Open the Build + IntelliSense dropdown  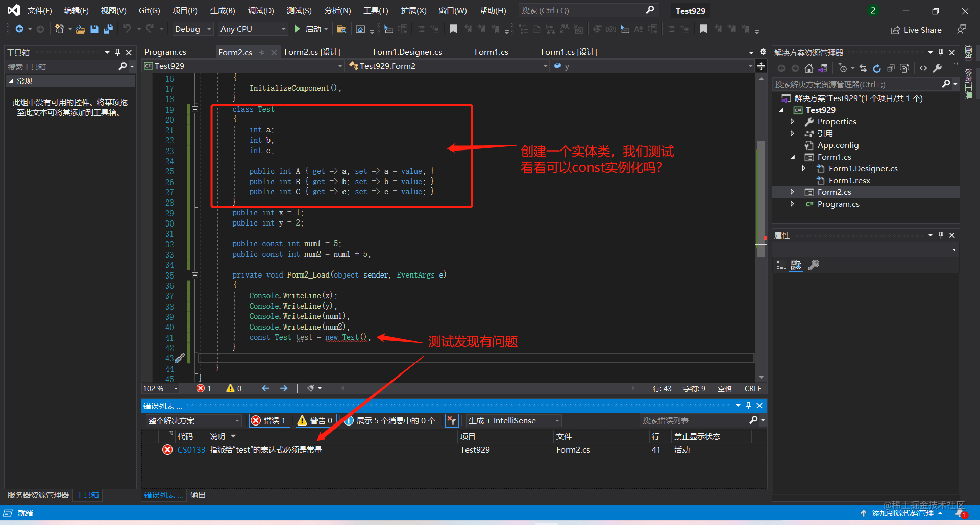pyautogui.click(x=513, y=420)
